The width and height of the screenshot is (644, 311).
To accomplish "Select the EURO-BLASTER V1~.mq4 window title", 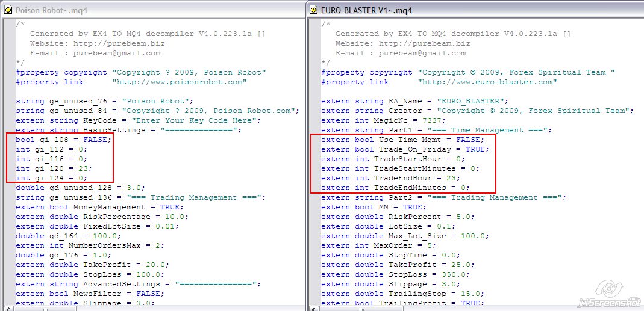I will pos(366,10).
